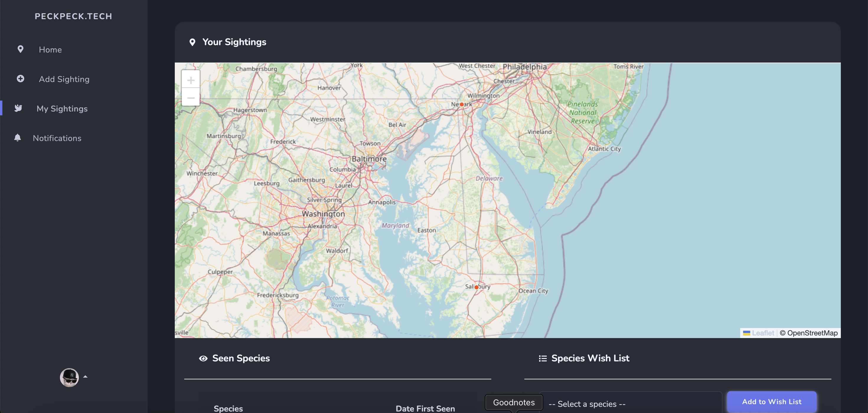Viewport: 868px width, 413px height.
Task: Open the user avatar menu caret
Action: pos(85,377)
